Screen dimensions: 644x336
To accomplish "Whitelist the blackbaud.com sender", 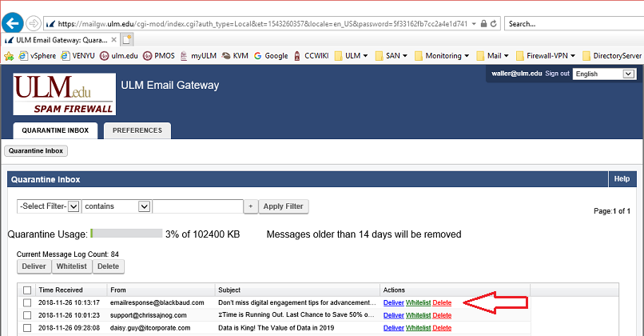I will [x=418, y=302].
